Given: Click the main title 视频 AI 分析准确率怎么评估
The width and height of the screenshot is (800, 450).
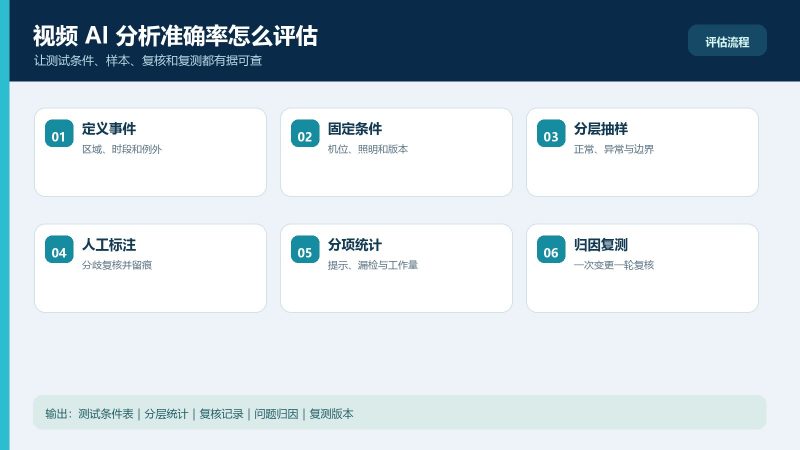Looking at the screenshot, I should pyautogui.click(x=176, y=36).
